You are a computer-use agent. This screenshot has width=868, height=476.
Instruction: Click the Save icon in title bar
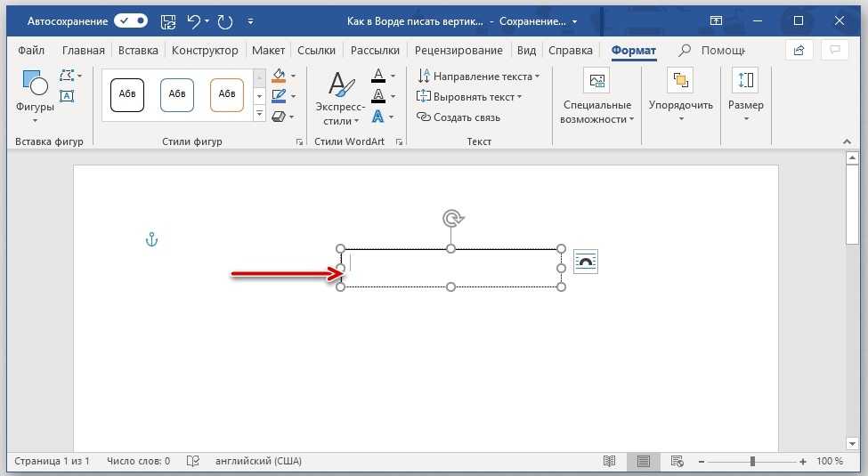tap(168, 20)
